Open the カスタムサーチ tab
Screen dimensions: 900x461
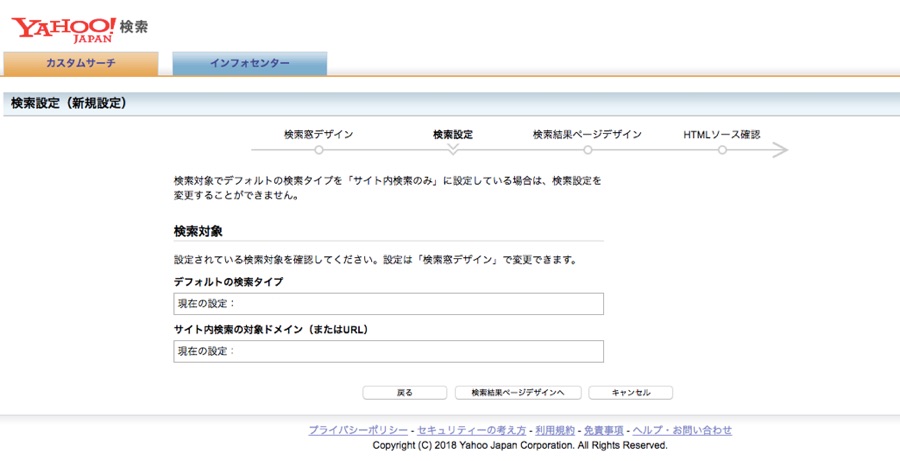[x=81, y=63]
